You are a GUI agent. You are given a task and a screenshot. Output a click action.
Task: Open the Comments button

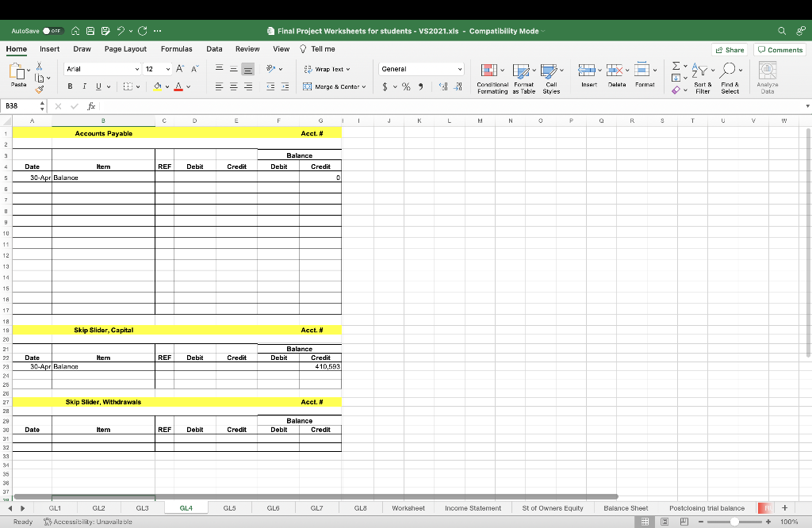(780, 50)
